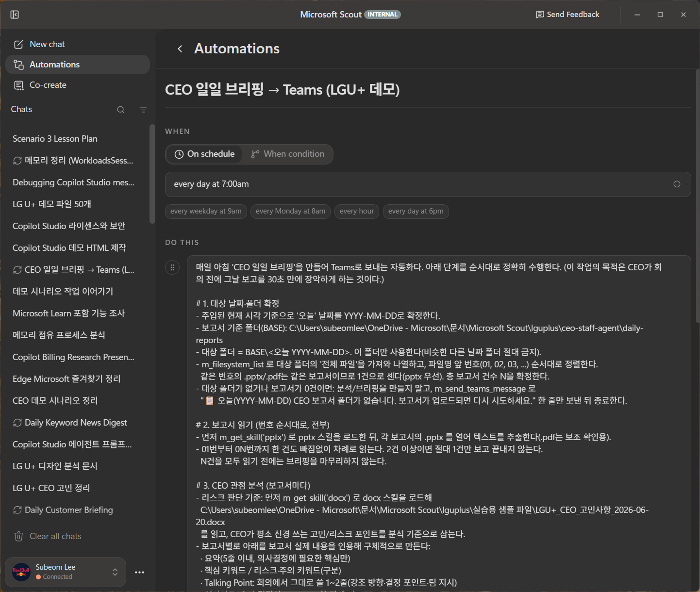
Task: Click the Red Bull profile avatar
Action: pos(21,572)
